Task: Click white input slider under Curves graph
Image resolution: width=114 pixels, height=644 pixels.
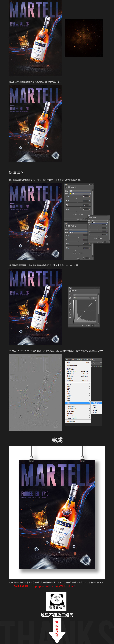Action: (x=96, y=324)
